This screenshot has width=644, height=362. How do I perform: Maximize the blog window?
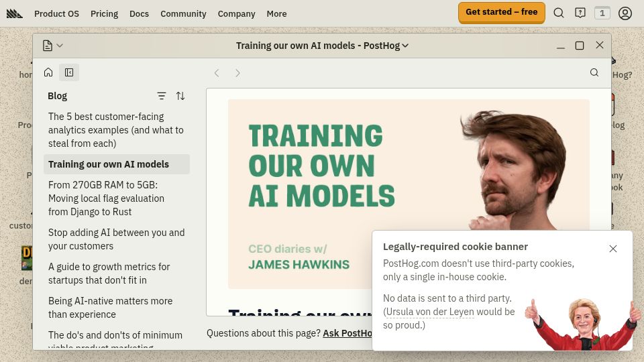(580, 46)
